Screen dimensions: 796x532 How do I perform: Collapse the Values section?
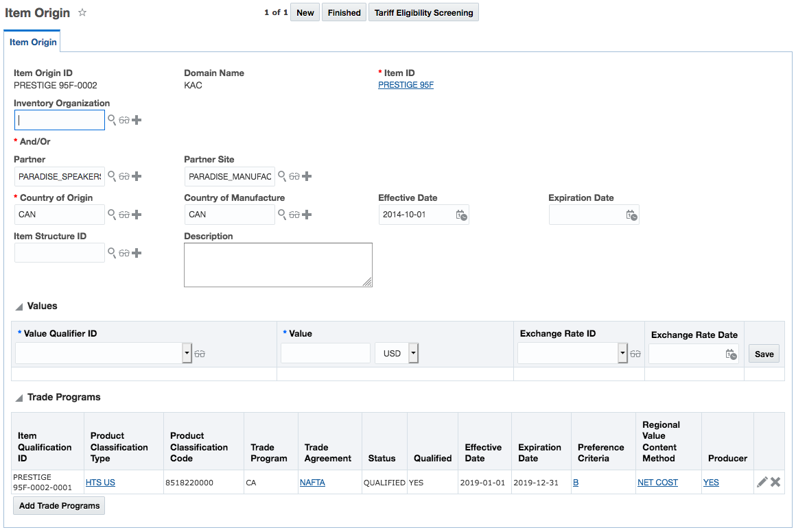pos(19,306)
